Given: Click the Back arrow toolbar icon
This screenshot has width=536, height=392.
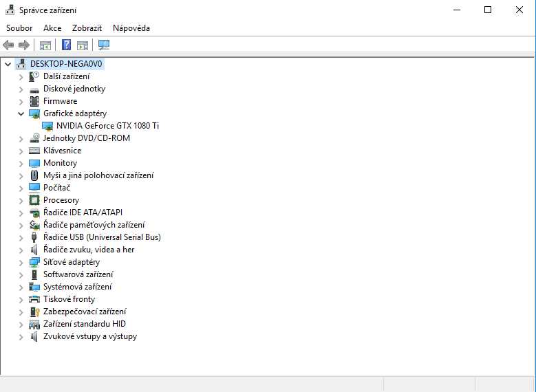Looking at the screenshot, I should point(8,45).
